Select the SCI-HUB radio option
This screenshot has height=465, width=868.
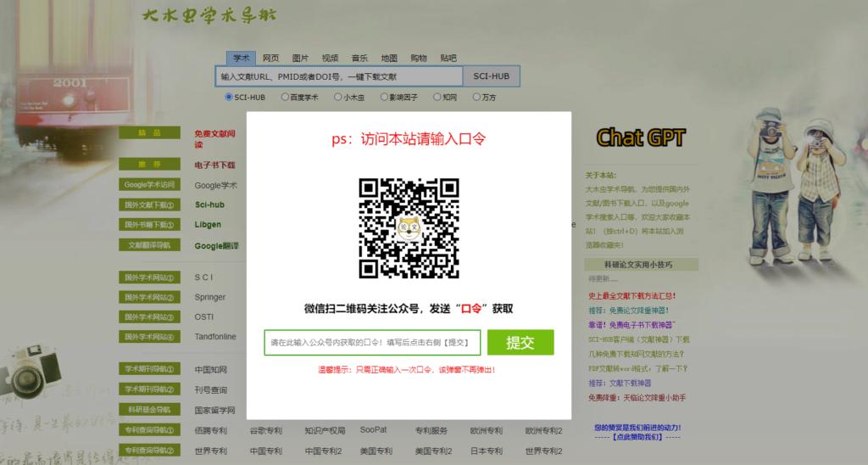[229, 97]
